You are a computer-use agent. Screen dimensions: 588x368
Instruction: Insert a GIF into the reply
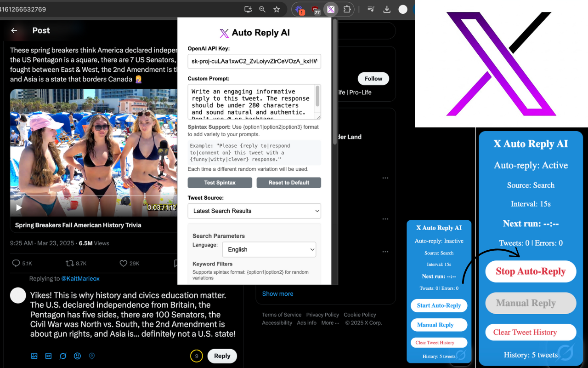[48, 356]
